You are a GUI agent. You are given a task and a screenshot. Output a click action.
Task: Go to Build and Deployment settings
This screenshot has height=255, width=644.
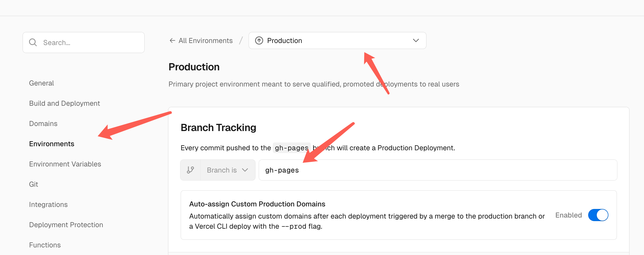point(64,103)
